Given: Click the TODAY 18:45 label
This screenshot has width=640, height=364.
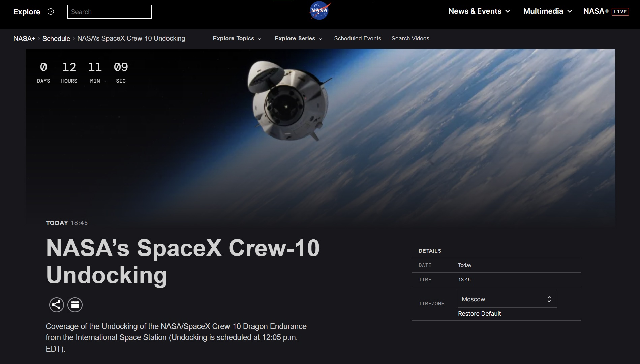Looking at the screenshot, I should (67, 223).
